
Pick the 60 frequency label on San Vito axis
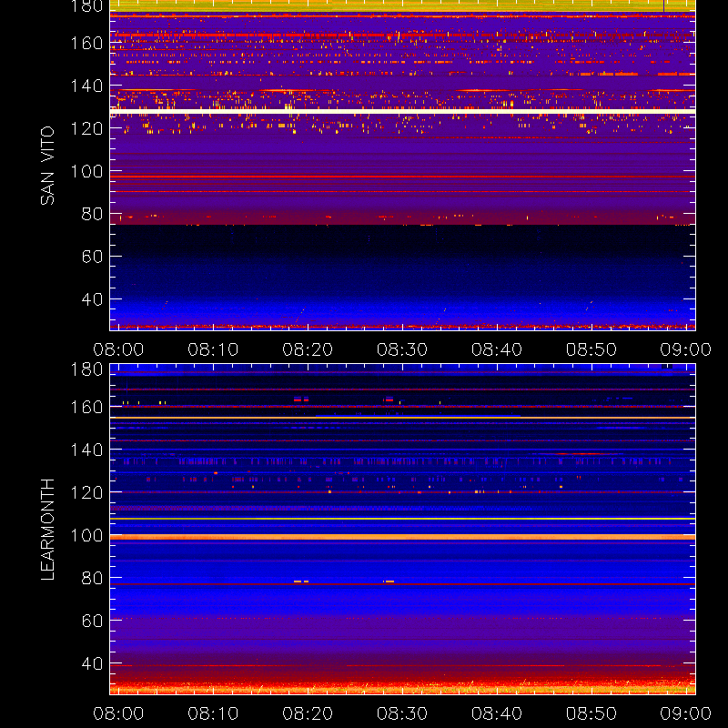(93, 257)
